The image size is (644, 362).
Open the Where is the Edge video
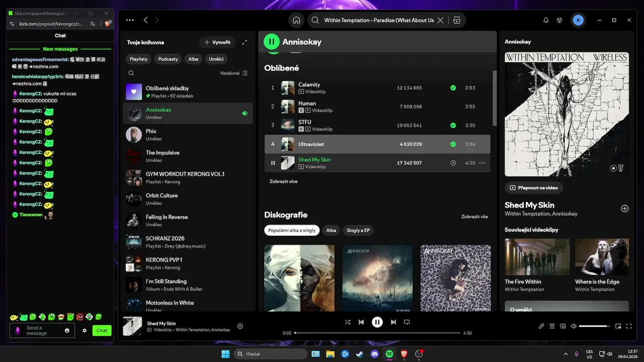coord(602,256)
